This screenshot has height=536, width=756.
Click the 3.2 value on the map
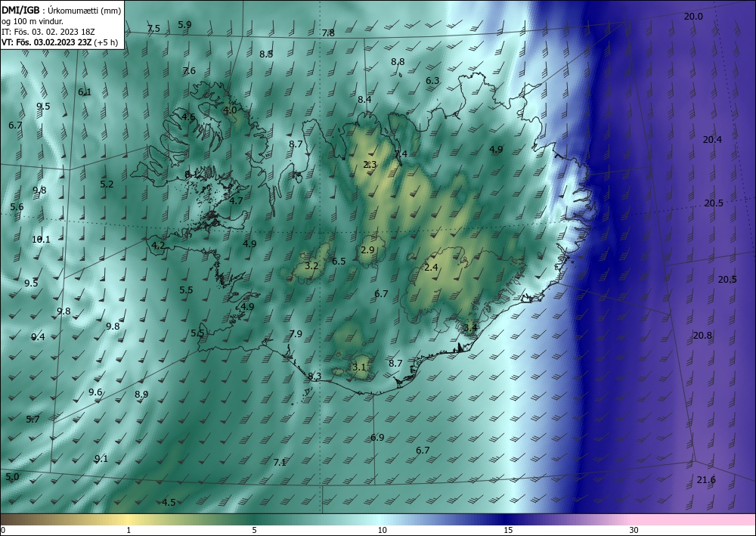312,265
